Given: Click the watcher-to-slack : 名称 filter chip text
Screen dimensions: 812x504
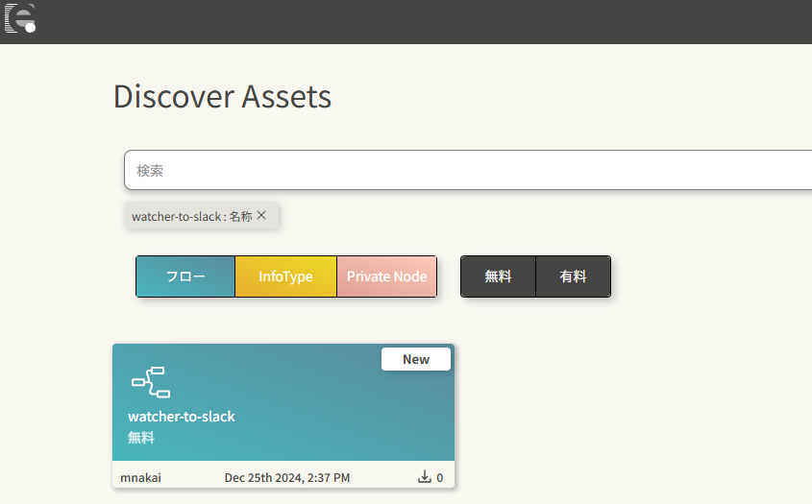Looking at the screenshot, I should click(192, 216).
